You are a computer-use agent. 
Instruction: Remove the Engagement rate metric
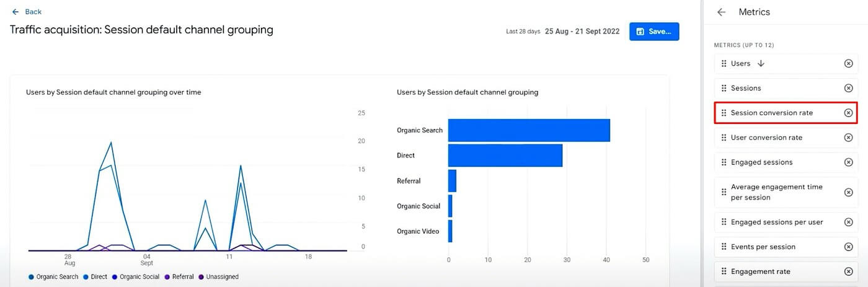tap(849, 272)
